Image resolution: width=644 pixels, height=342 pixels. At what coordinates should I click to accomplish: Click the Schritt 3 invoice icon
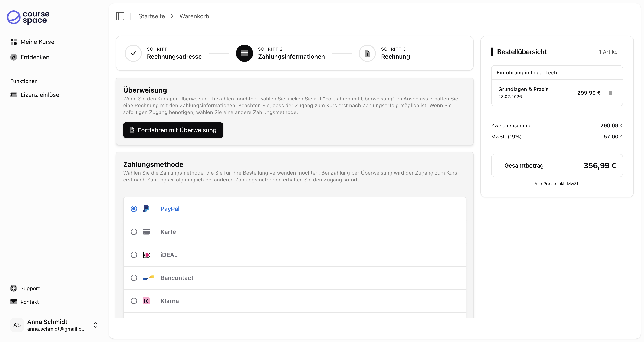(x=367, y=53)
